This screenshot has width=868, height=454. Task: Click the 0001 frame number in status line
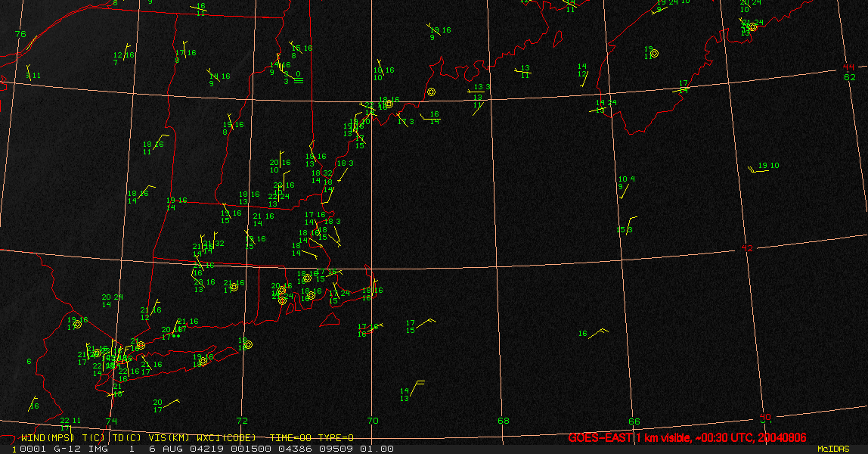pyautogui.click(x=33, y=449)
